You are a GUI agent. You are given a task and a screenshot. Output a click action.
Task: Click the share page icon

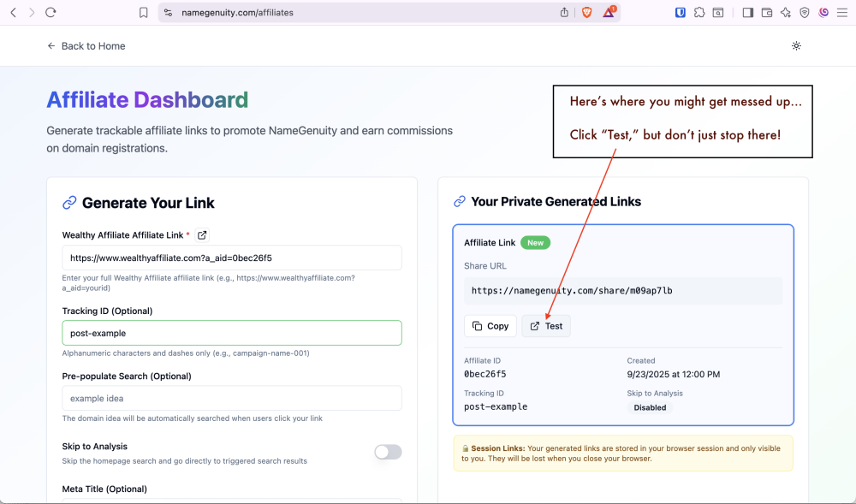[x=565, y=13]
